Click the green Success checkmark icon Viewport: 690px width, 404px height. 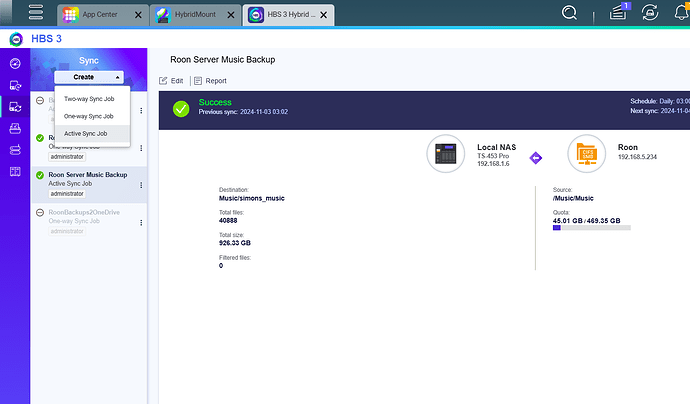pyautogui.click(x=181, y=109)
